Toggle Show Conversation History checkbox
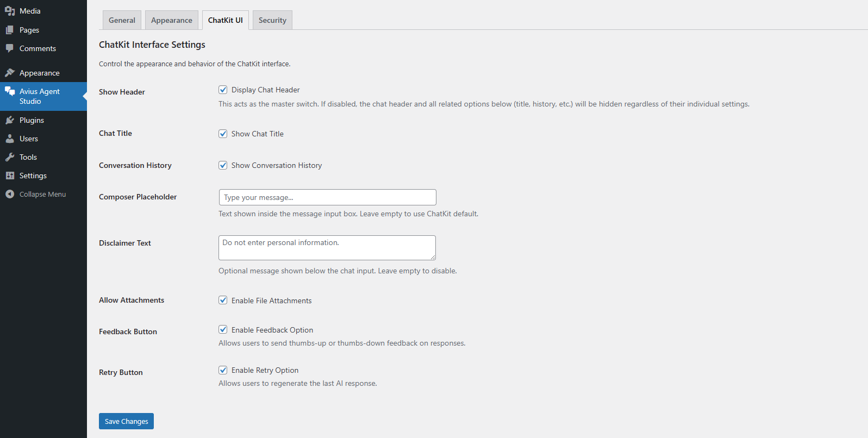 (223, 165)
